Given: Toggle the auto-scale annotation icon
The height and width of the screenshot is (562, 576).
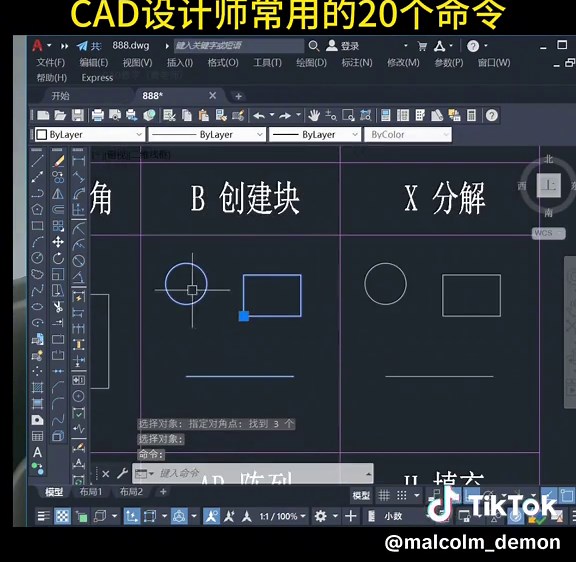Looking at the screenshot, I should (x=229, y=516).
